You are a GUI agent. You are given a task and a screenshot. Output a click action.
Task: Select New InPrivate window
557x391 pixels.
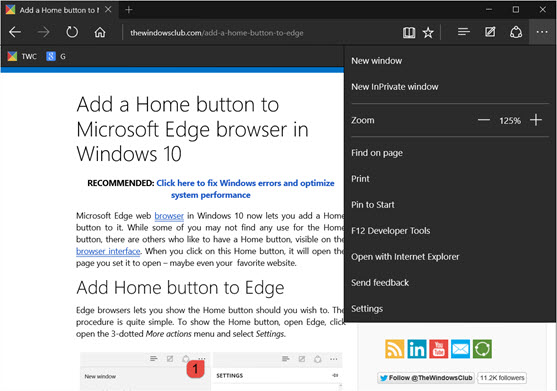pyautogui.click(x=395, y=87)
